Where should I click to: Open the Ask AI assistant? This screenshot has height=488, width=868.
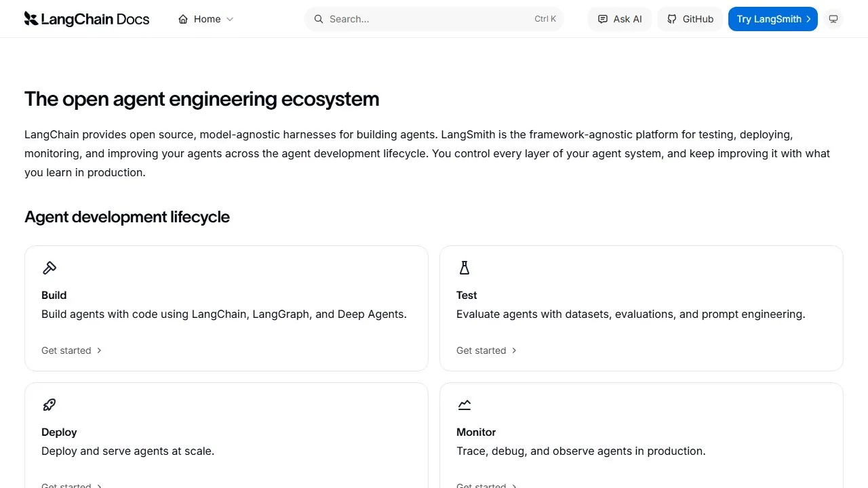[x=620, y=19]
